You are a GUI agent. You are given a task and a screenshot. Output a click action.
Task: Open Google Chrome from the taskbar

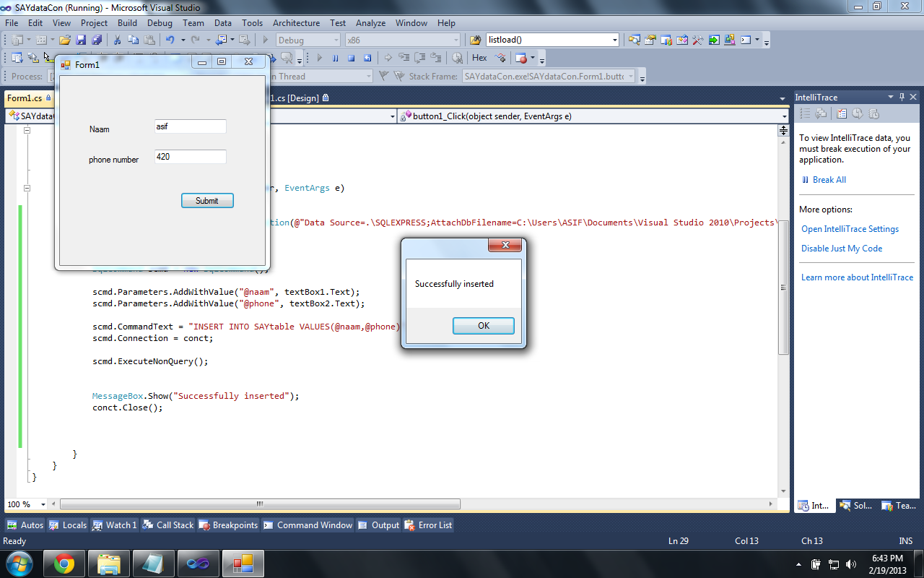coord(65,564)
